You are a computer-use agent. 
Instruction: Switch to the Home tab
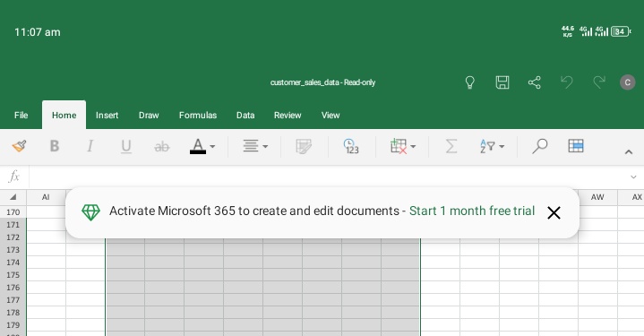[x=64, y=116]
